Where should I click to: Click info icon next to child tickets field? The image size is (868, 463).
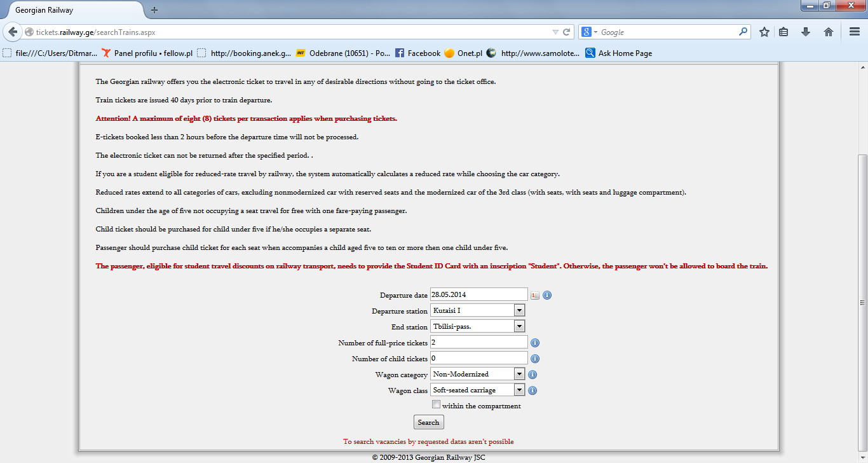tap(535, 359)
